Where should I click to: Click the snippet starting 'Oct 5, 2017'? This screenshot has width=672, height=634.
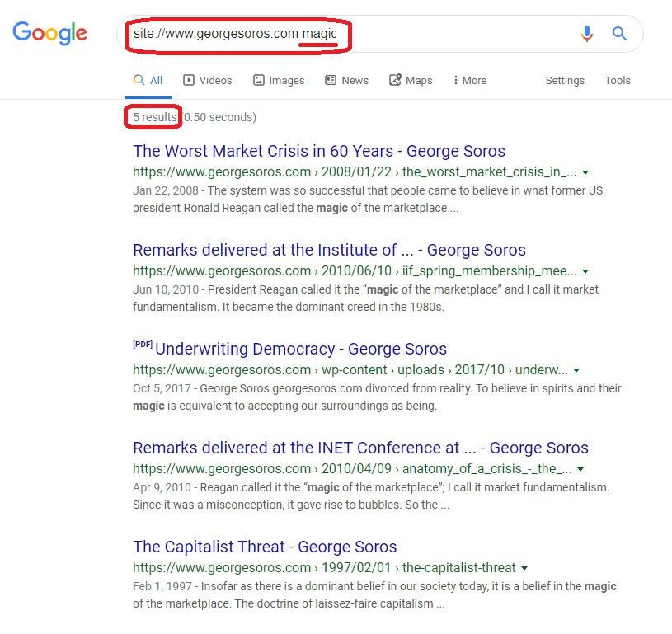point(377,397)
